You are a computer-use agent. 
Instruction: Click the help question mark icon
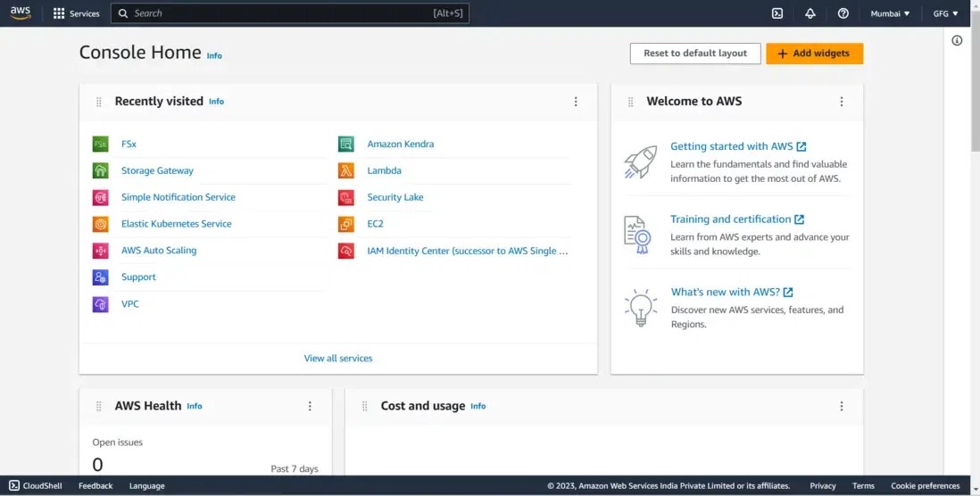tap(843, 13)
